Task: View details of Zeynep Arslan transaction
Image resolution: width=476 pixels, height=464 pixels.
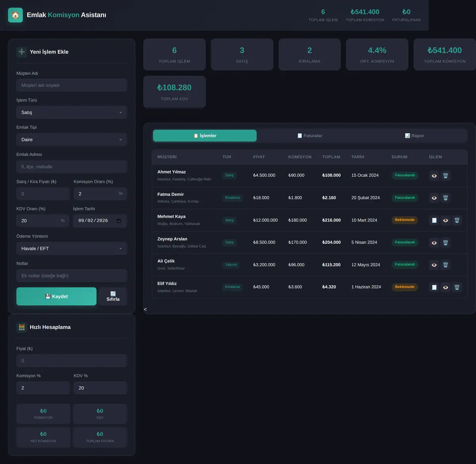Action: tap(434, 243)
